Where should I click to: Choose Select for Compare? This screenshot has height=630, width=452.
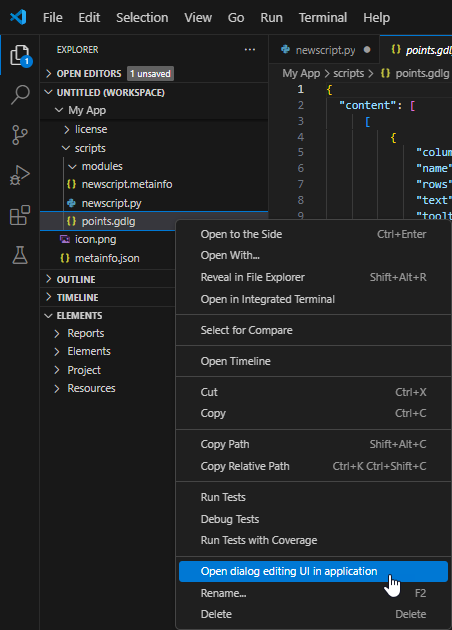[x=313, y=330]
